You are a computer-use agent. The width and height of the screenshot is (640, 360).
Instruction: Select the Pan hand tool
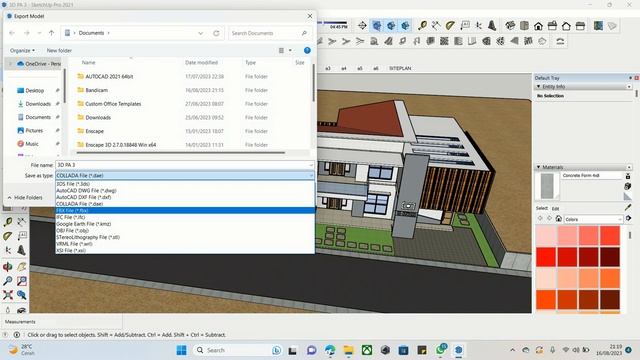[x=22, y=267]
